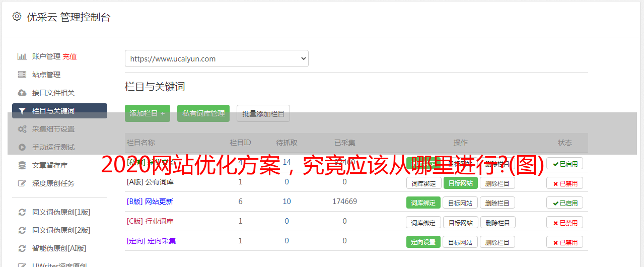Click the 添加栏目 + button

click(148, 113)
